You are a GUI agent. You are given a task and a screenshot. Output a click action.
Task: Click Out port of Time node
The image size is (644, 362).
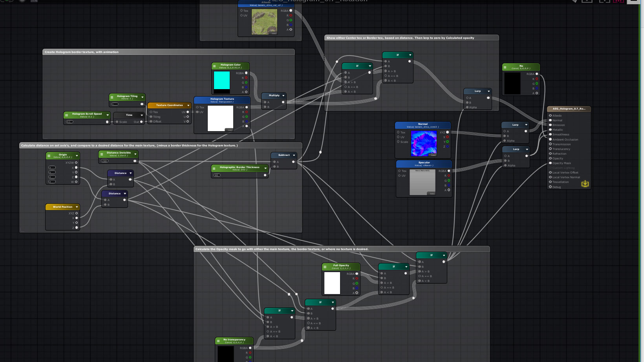141,122
